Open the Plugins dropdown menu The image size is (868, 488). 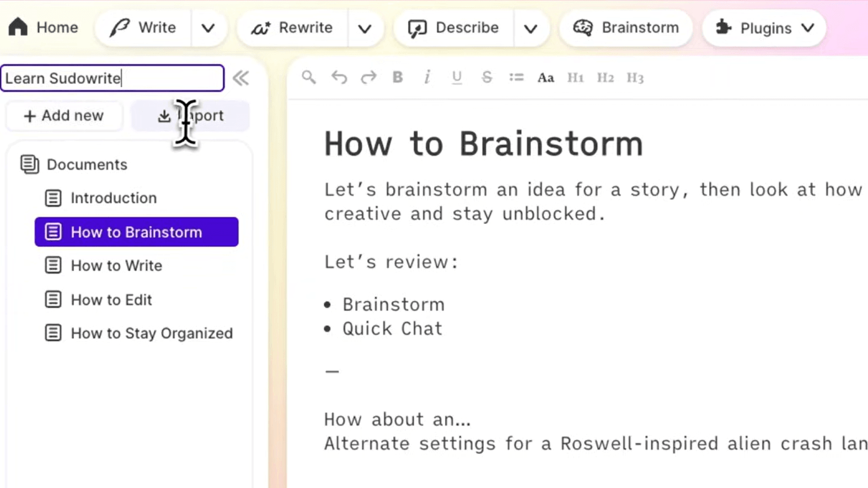pyautogui.click(x=764, y=28)
